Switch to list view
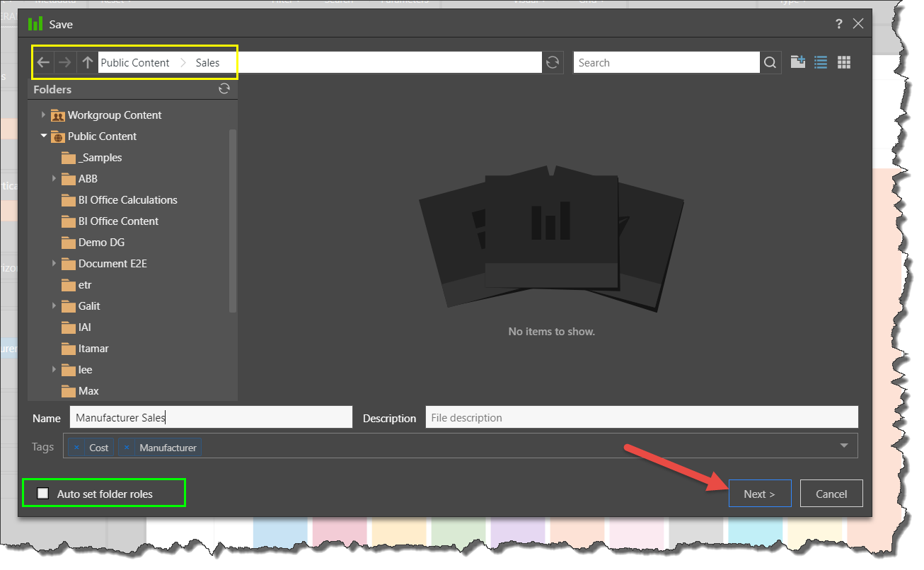 pos(821,62)
